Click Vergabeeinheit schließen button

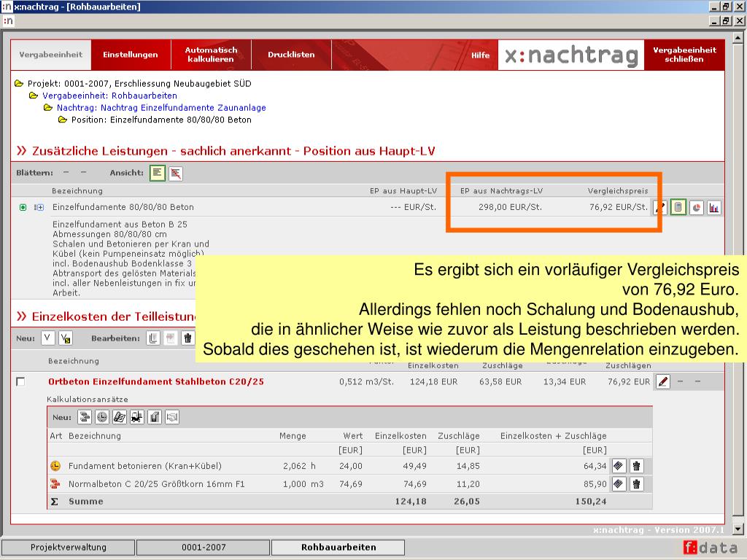click(684, 55)
